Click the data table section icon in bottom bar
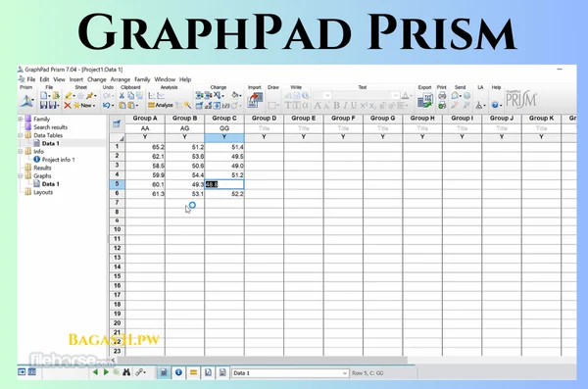 tap(164, 372)
